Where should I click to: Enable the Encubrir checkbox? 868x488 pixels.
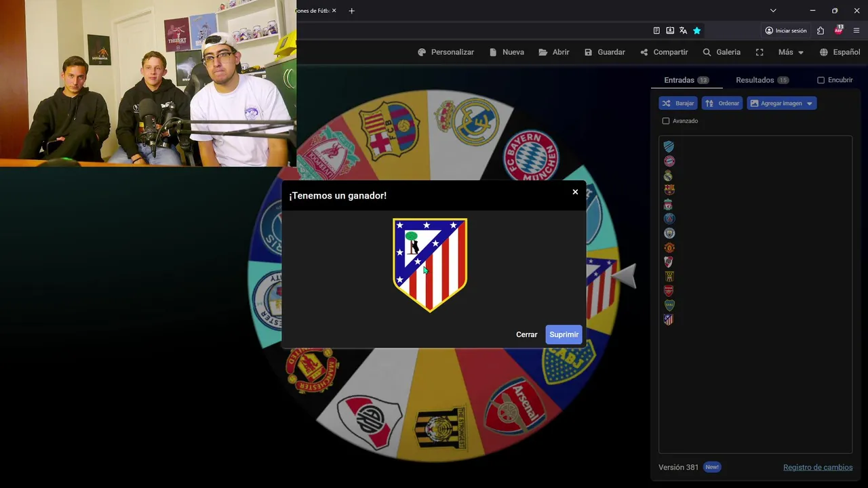tap(821, 80)
